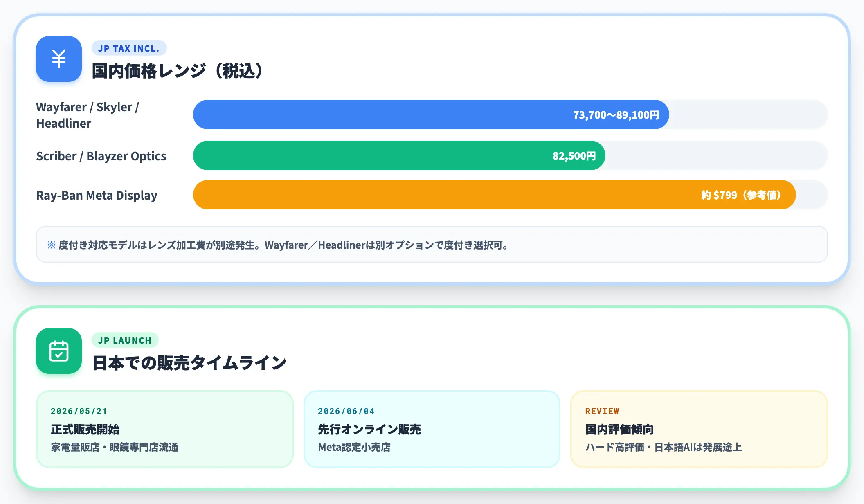Click the blue 73,700〜89,100円 price bar

(x=431, y=115)
